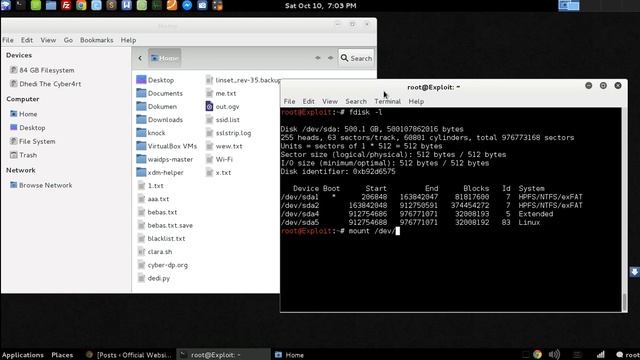This screenshot has height=360, width=640.
Task: Open the terminal's Edit menu
Action: click(309, 101)
